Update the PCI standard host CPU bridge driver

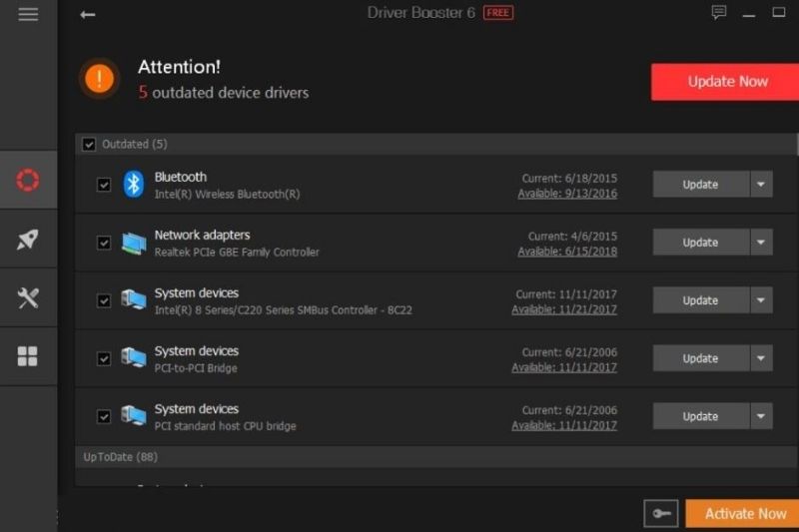(x=701, y=416)
